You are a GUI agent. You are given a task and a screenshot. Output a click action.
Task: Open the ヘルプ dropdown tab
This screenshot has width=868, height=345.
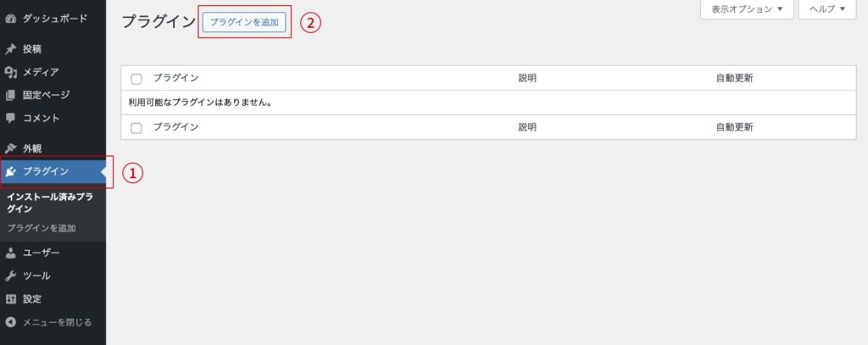[x=827, y=9]
